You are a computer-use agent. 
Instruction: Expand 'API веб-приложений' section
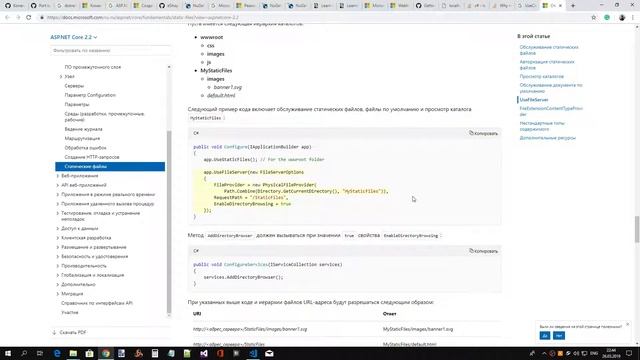click(58, 185)
